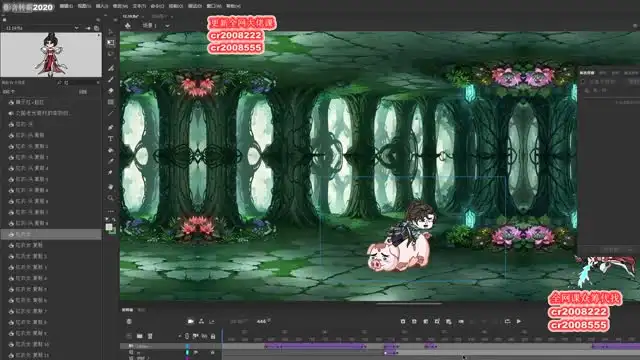Toggle the Loop playback button
The height and width of the screenshot is (360, 640).
point(507,322)
